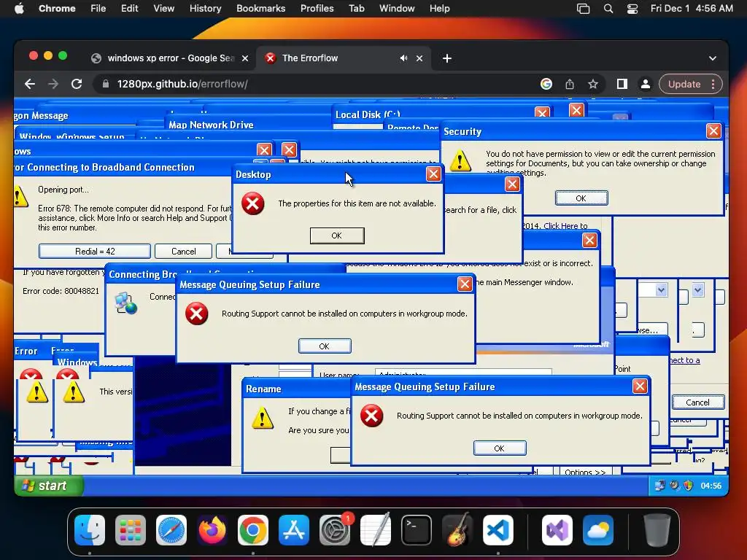Viewport: 747px width, 560px height.
Task: Open Chrome from the dock
Action: pos(253,530)
